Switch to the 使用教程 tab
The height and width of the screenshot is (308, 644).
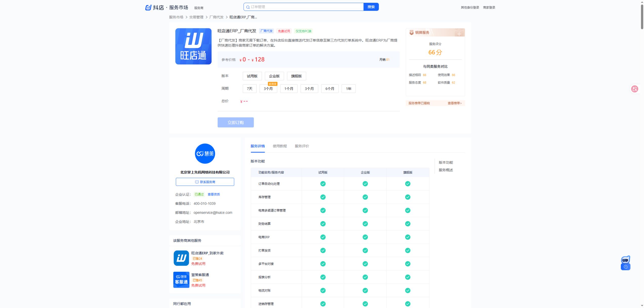click(x=280, y=146)
